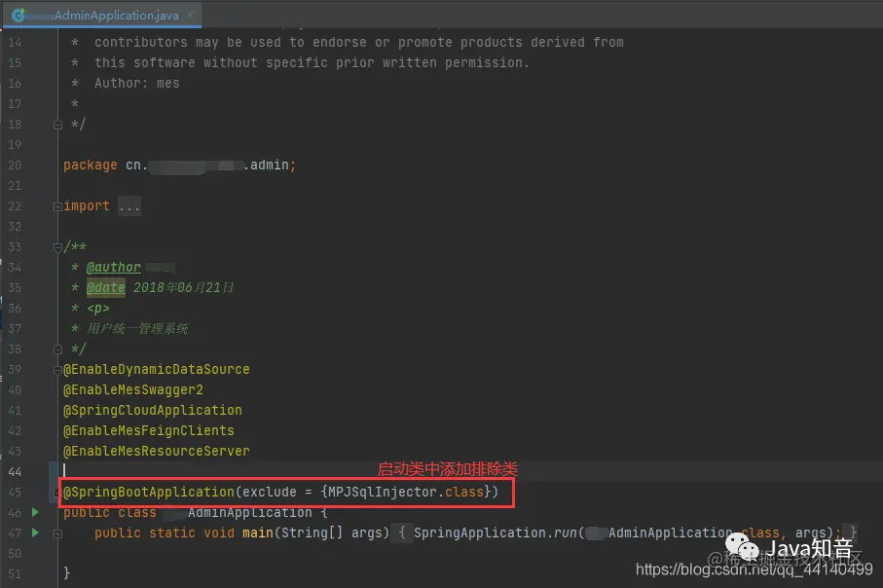883x588 pixels.
Task: Click the @author Javadoc tag
Action: click(x=114, y=267)
